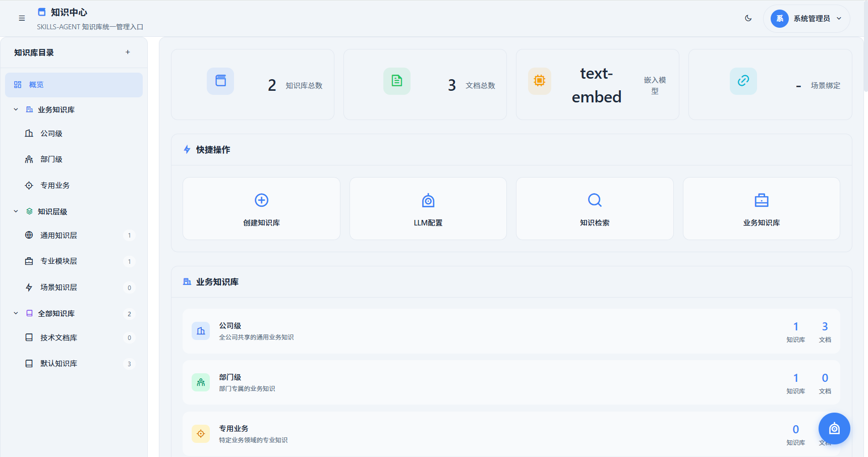The height and width of the screenshot is (457, 868).
Task: Click the 公司级 building icon in sidebar
Action: pyautogui.click(x=29, y=134)
